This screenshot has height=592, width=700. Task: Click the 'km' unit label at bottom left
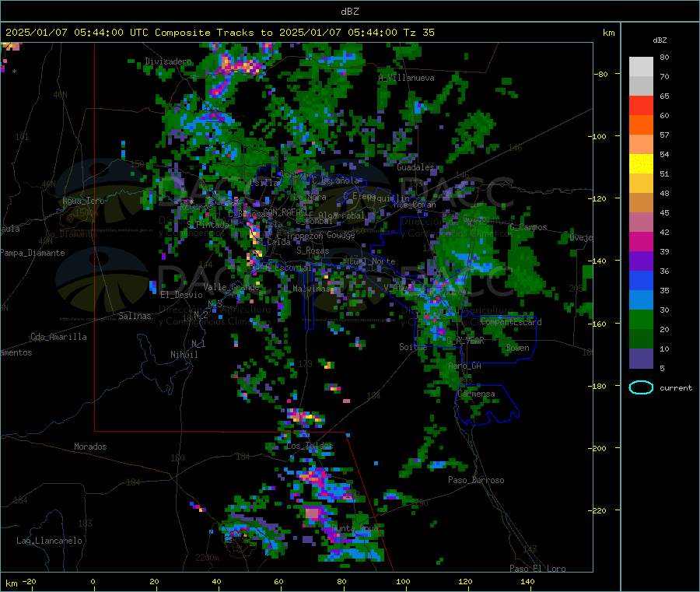click(11, 583)
